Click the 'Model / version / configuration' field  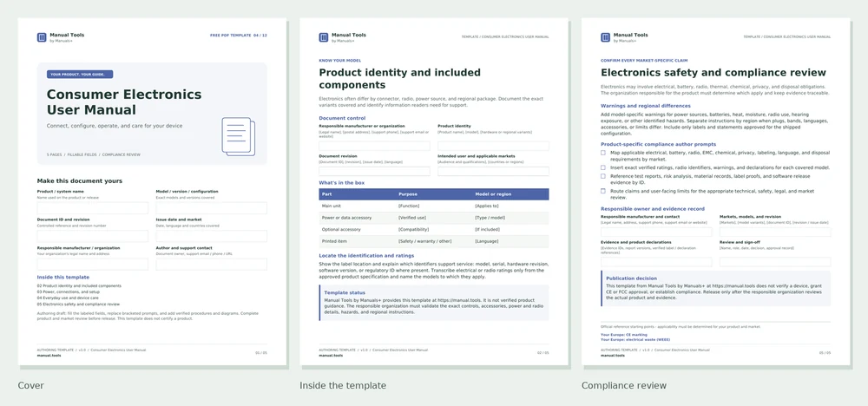click(x=212, y=208)
